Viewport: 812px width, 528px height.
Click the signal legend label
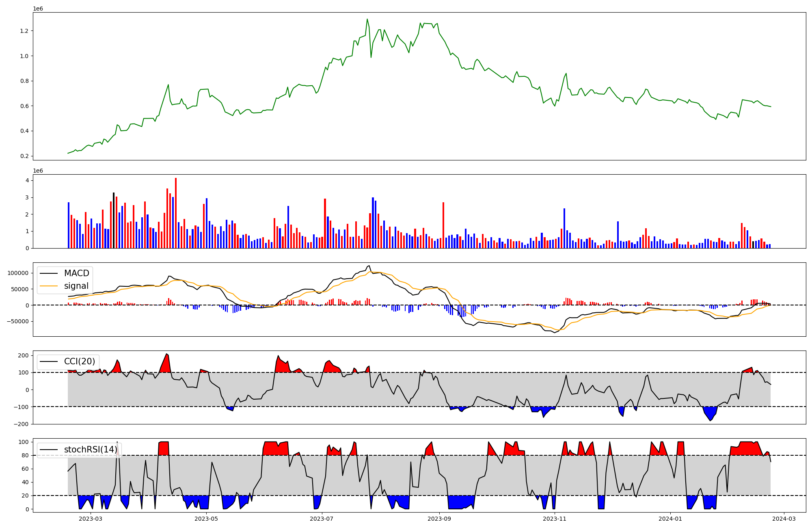coord(76,286)
